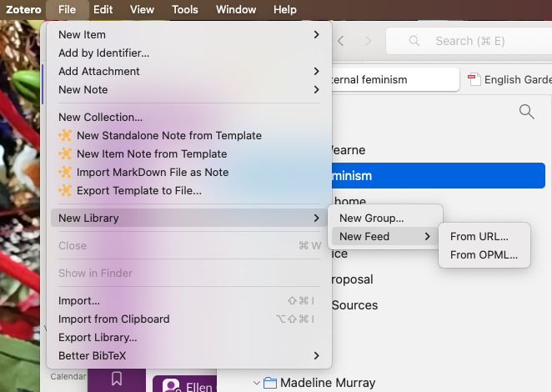Click the bookmark icon in background window
Image resolution: width=552 pixels, height=392 pixels.
click(117, 379)
